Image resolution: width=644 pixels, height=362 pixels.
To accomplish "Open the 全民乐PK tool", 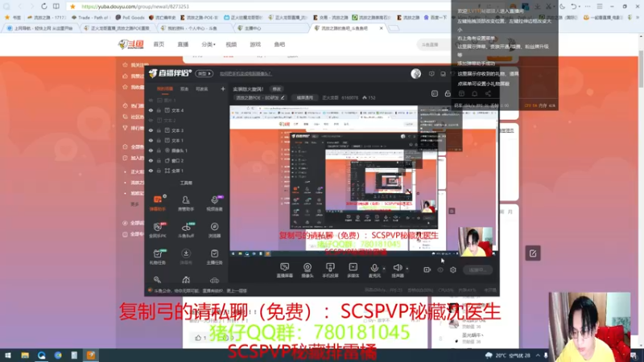I will tap(158, 230).
